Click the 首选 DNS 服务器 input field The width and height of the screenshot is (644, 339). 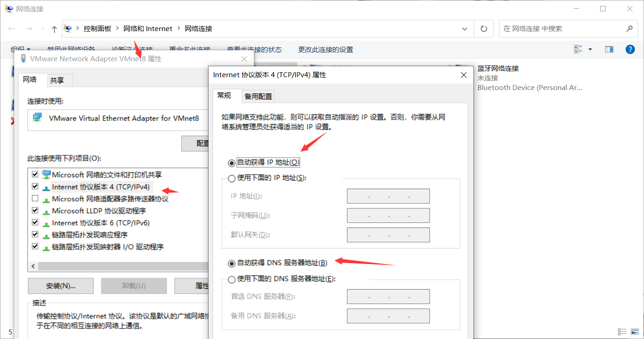[x=388, y=297]
